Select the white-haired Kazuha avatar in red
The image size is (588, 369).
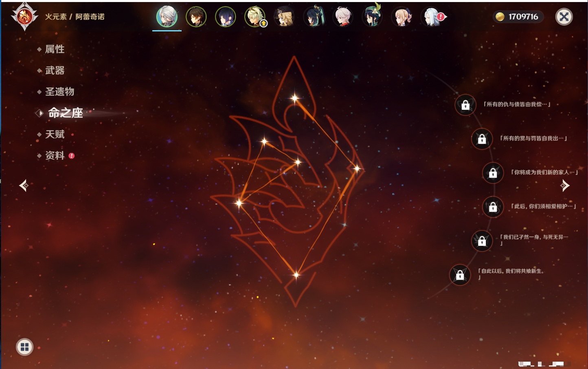[343, 17]
